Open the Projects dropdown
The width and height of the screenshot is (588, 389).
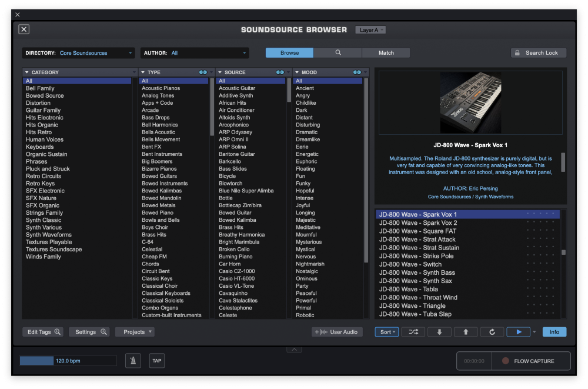click(x=135, y=332)
